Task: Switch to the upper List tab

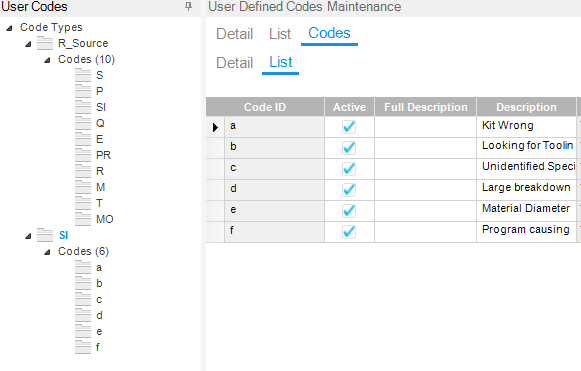Action: (x=280, y=34)
